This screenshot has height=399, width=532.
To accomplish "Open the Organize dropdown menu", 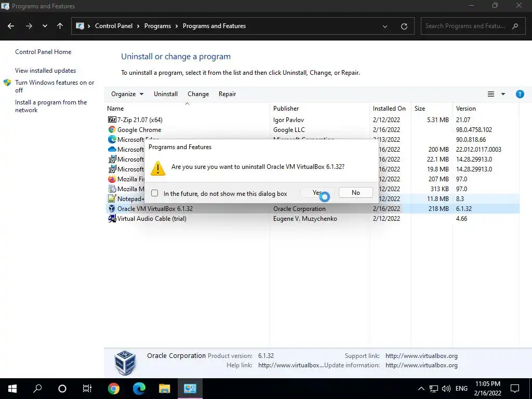I will tap(127, 94).
